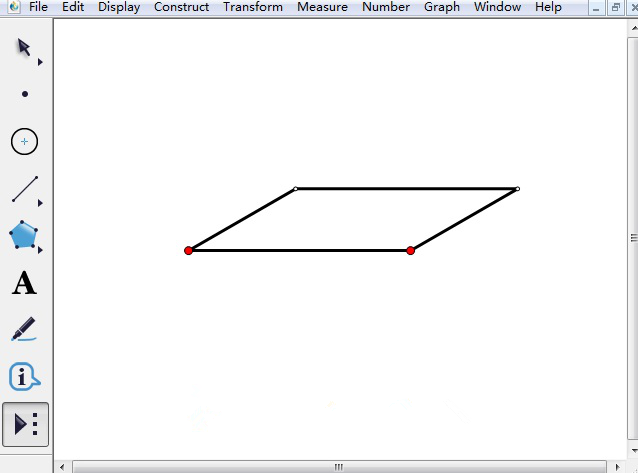Click the horizontal scrollbar left arrow
The height and width of the screenshot is (473, 638).
[x=62, y=467]
